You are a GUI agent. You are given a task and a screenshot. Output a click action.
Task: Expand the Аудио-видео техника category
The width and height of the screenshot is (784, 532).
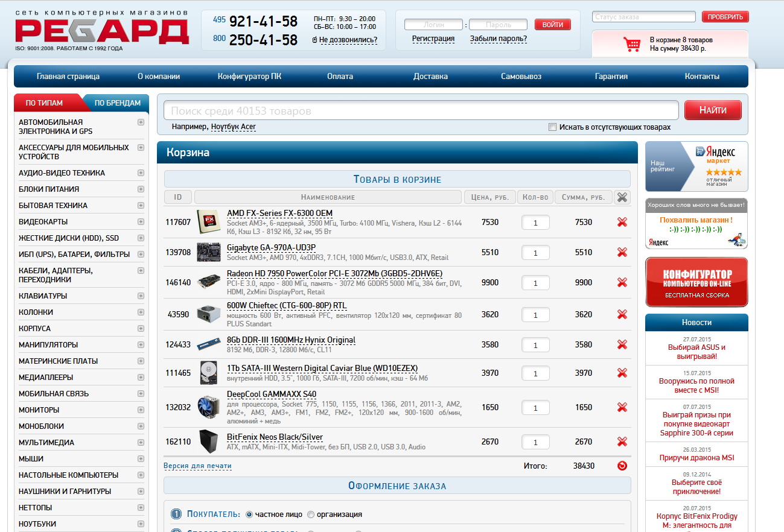[141, 173]
